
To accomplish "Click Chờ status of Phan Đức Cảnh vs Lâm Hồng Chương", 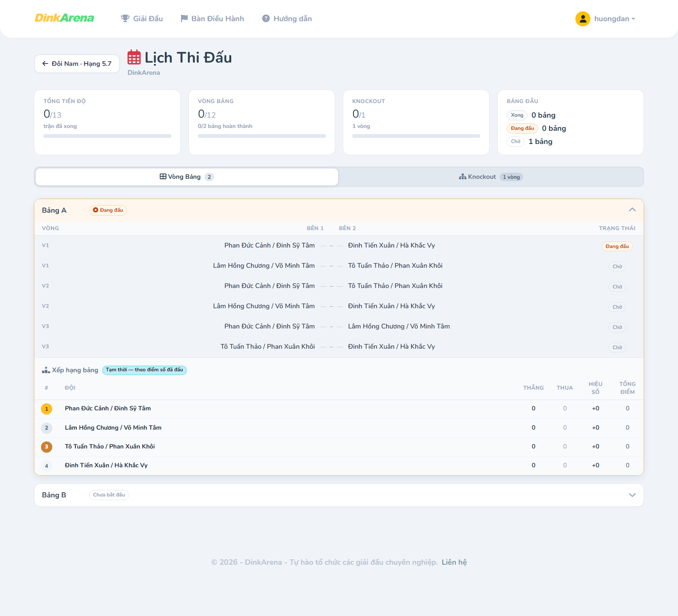I will tap(617, 328).
